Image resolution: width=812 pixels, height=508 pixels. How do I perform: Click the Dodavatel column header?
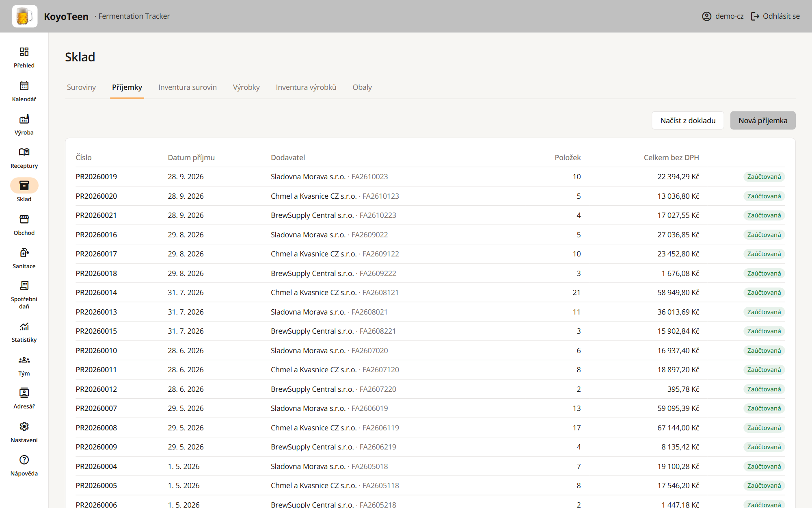pos(288,158)
